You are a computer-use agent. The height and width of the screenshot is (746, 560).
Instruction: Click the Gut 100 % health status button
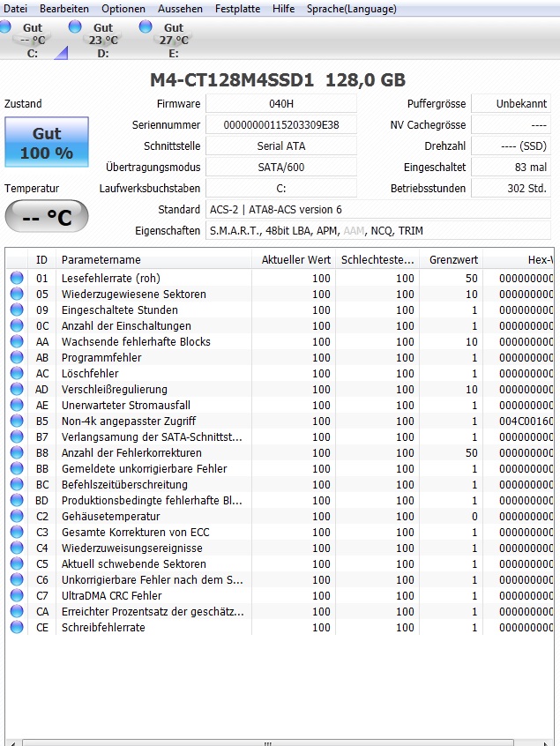pos(47,142)
